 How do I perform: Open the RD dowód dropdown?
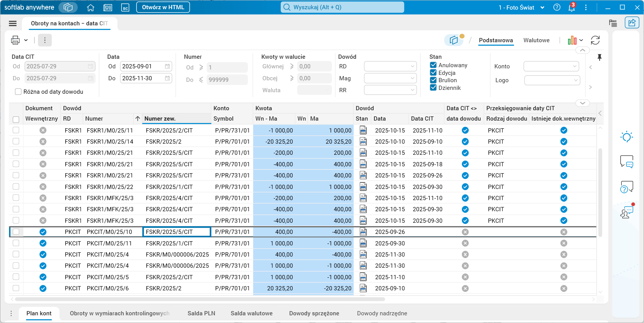390,66
